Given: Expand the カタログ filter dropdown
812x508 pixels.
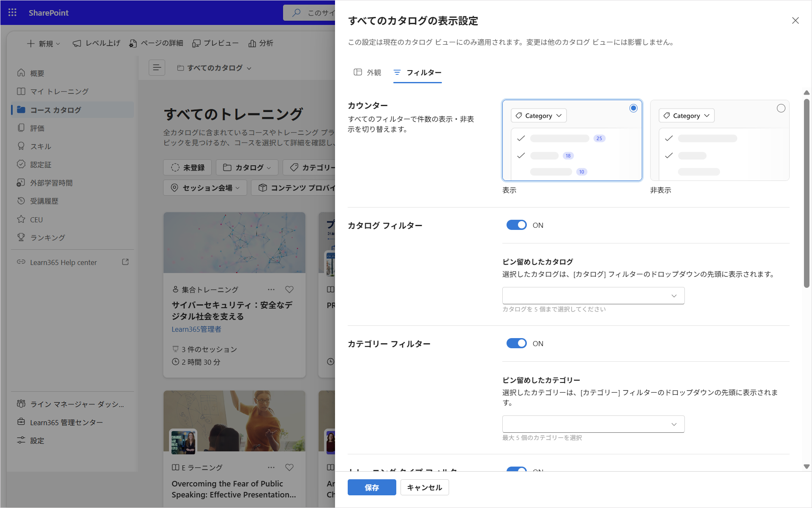Looking at the screenshot, I should click(247, 167).
